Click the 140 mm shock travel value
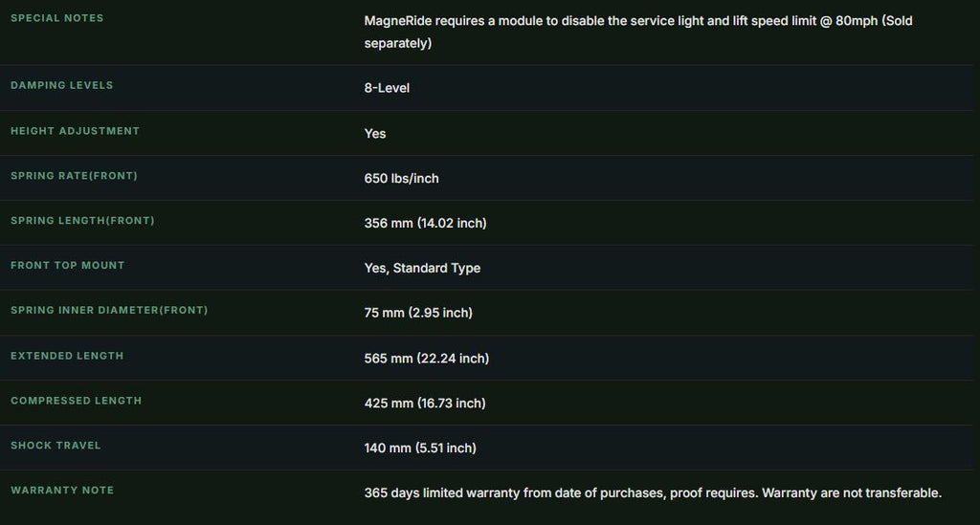The width and height of the screenshot is (980, 525). 420,448
